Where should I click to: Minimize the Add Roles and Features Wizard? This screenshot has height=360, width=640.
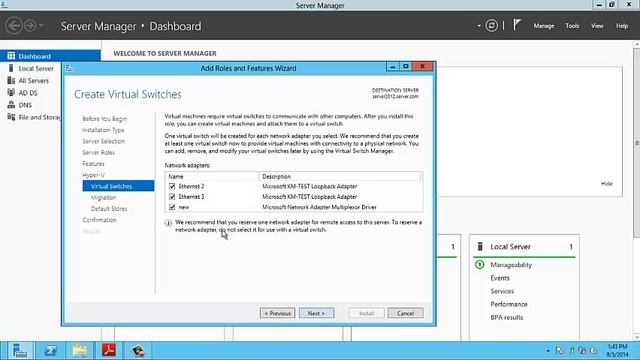tap(392, 67)
